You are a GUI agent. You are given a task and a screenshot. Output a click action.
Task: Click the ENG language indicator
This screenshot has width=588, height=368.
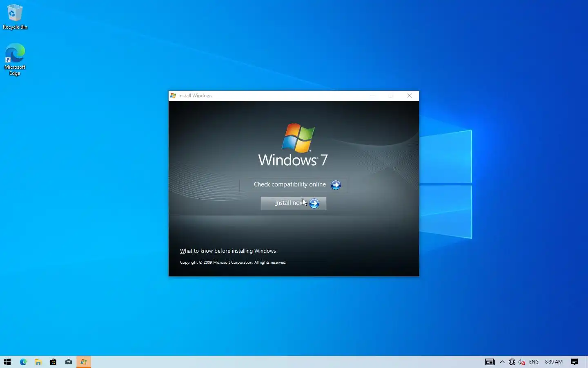pyautogui.click(x=534, y=362)
